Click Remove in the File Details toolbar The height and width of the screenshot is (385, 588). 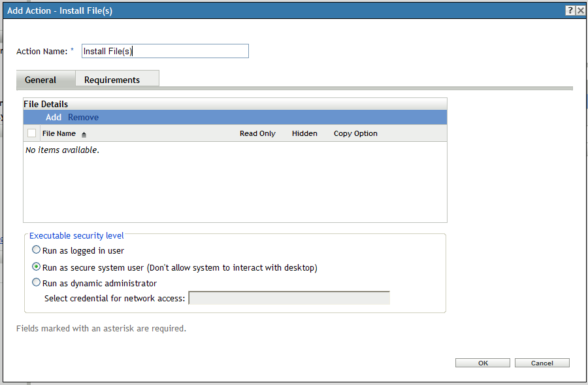pos(83,117)
